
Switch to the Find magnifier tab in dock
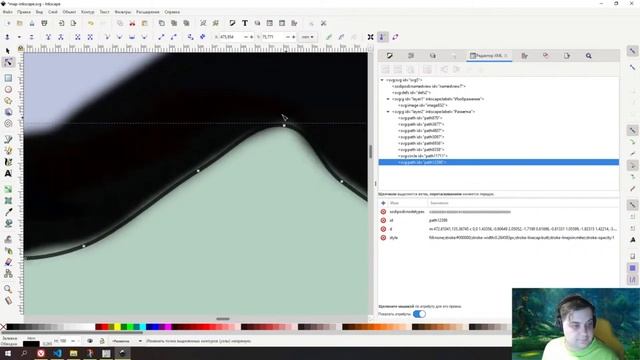pyautogui.click(x=589, y=56)
